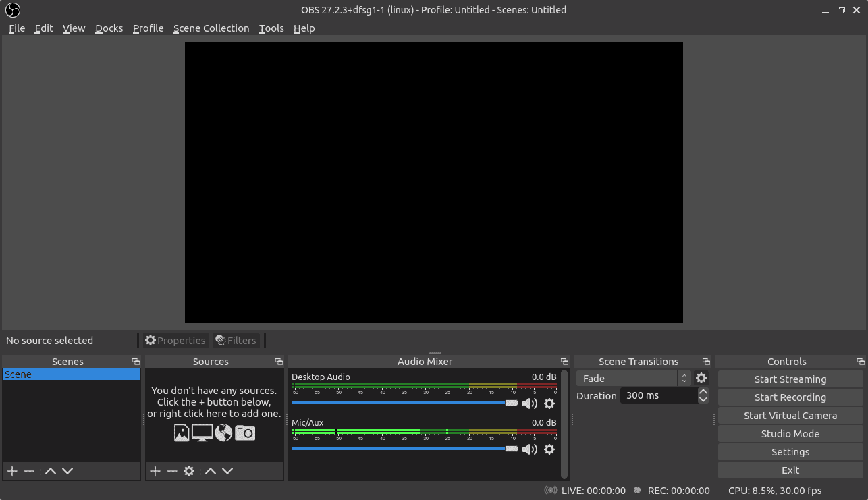The width and height of the screenshot is (868, 500).
Task: Add a new source with the plus icon
Action: click(x=155, y=471)
